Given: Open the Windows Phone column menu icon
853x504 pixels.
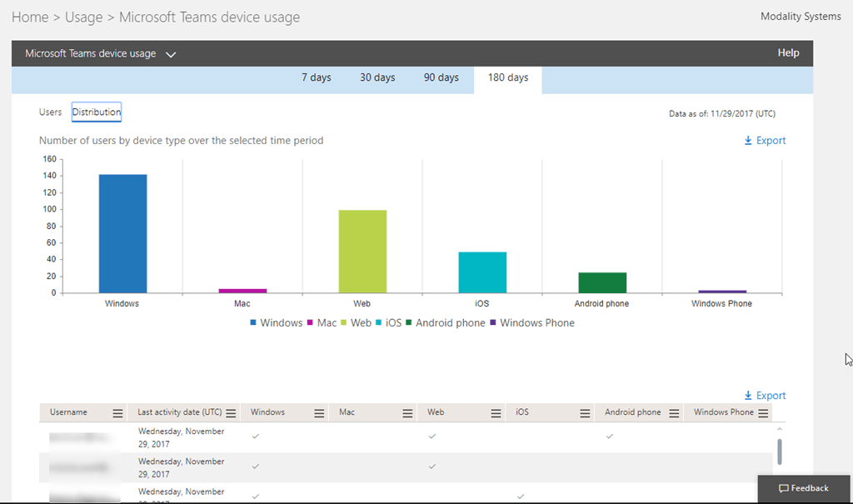Looking at the screenshot, I should point(763,413).
